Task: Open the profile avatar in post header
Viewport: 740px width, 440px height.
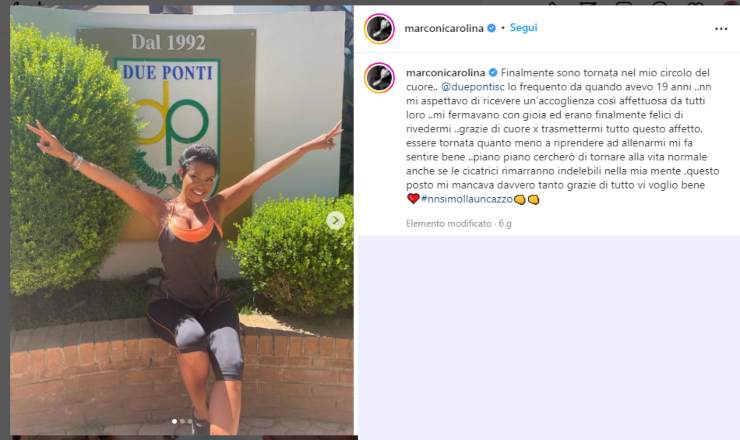Action: [x=379, y=29]
